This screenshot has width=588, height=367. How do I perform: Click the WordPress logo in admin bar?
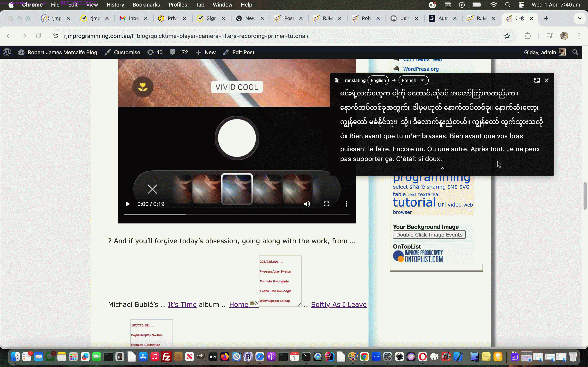[7, 52]
